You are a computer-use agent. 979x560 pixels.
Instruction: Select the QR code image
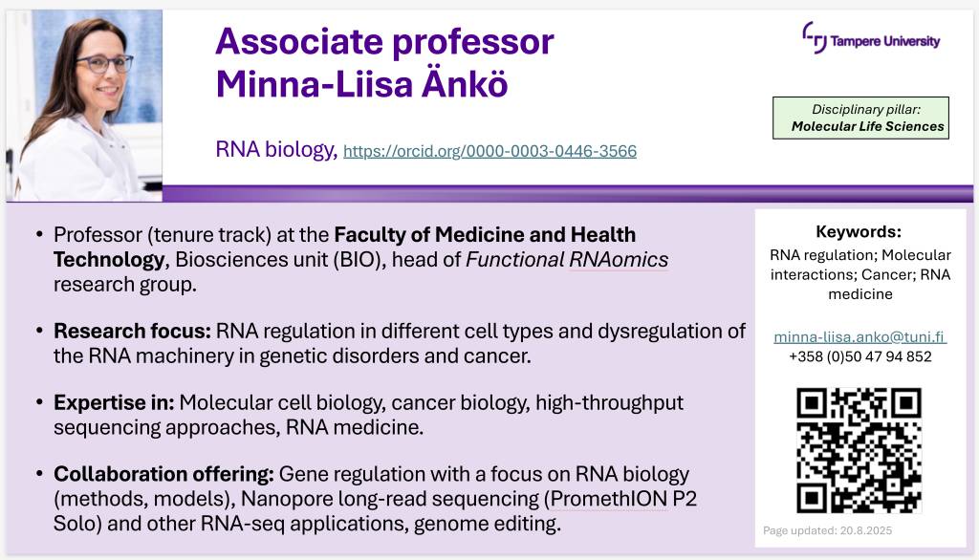[x=859, y=450]
